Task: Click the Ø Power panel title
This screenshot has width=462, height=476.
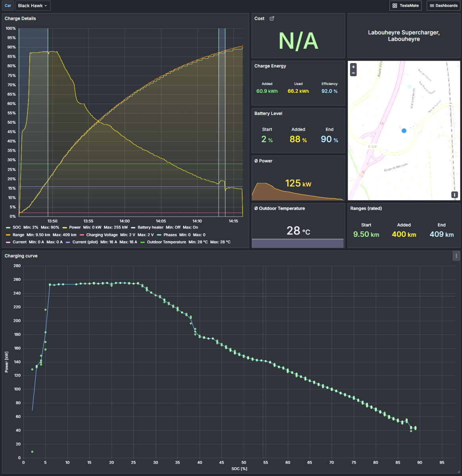Action: pos(263,161)
